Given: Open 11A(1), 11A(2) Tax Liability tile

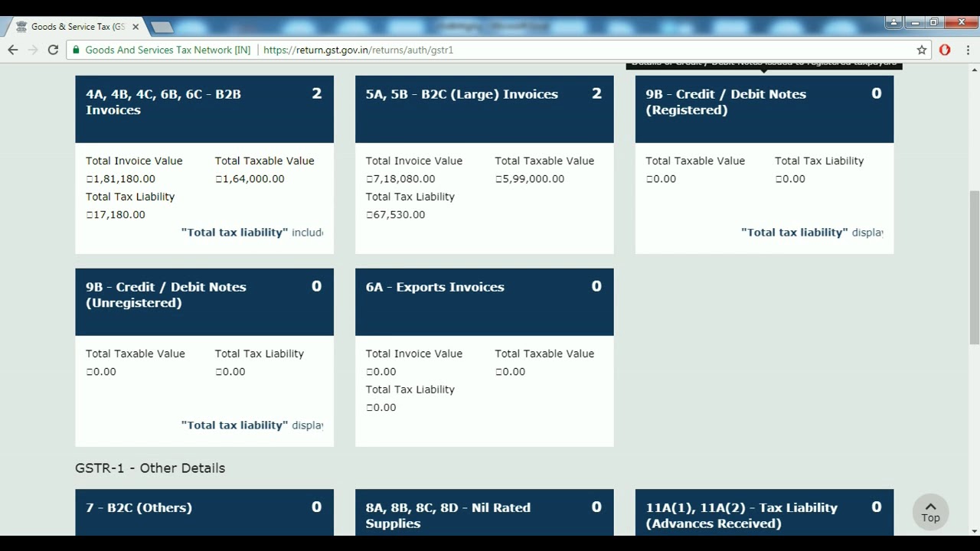Looking at the screenshot, I should click(x=763, y=514).
